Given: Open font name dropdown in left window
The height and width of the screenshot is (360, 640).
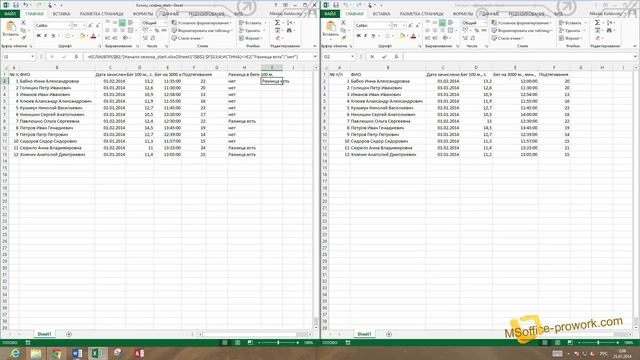Looking at the screenshot, I should (69, 25).
